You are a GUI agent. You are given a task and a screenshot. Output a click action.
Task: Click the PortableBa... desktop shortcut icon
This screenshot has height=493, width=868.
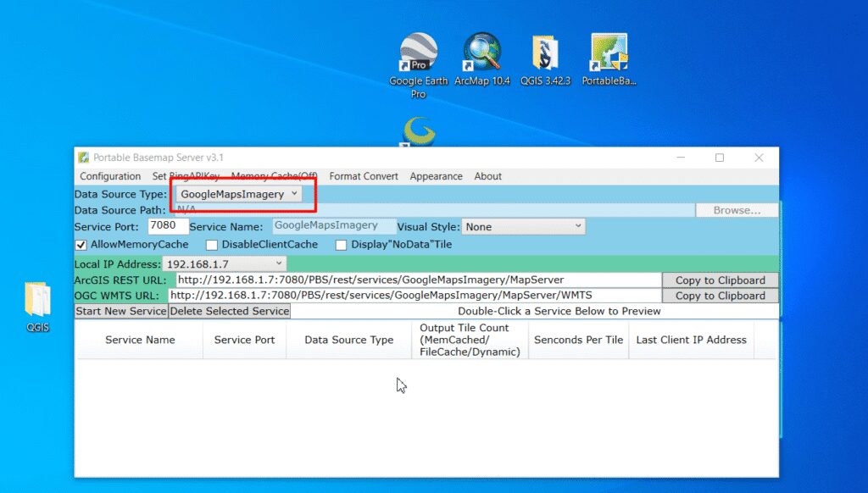[x=609, y=59]
